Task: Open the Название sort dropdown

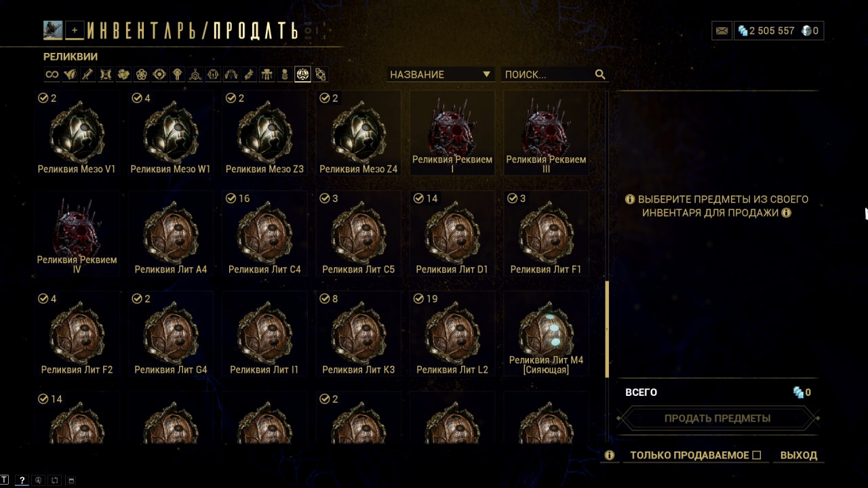Action: [441, 75]
